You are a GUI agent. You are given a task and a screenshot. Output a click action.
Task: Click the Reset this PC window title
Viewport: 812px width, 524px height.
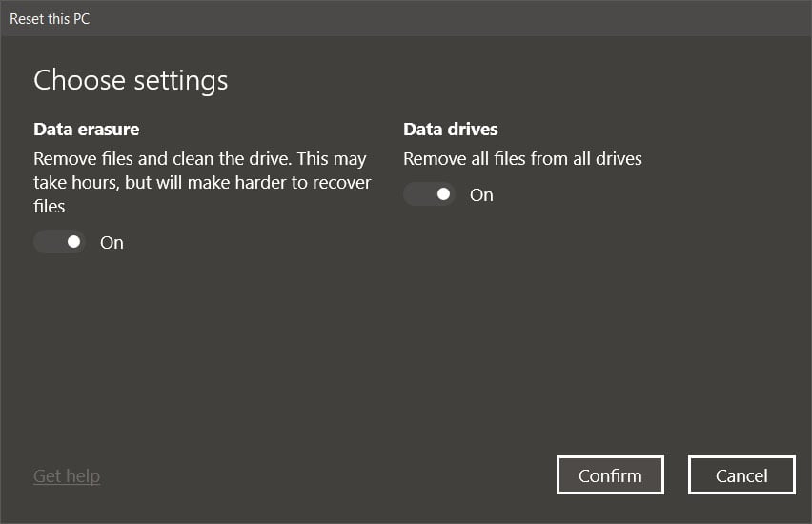(x=50, y=18)
